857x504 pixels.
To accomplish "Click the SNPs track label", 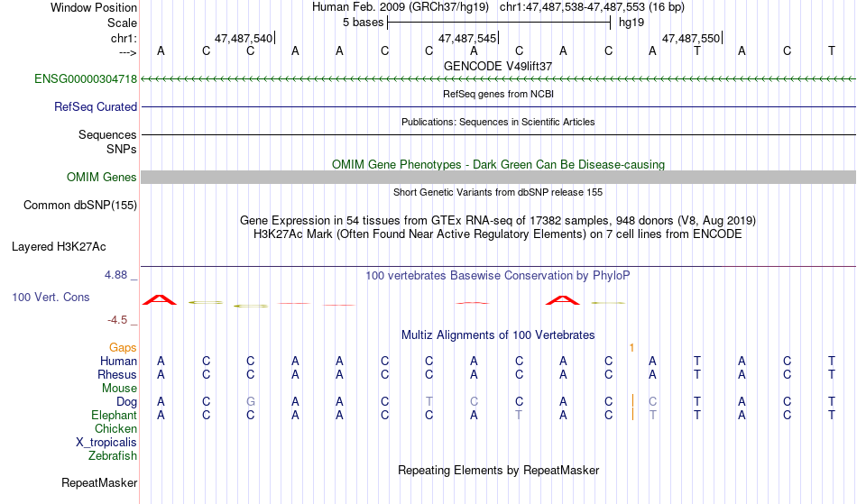I will click(x=122, y=149).
